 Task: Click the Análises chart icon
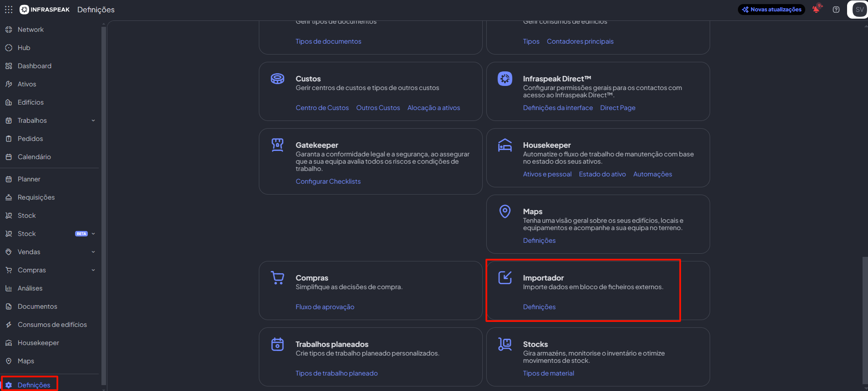[x=9, y=288]
